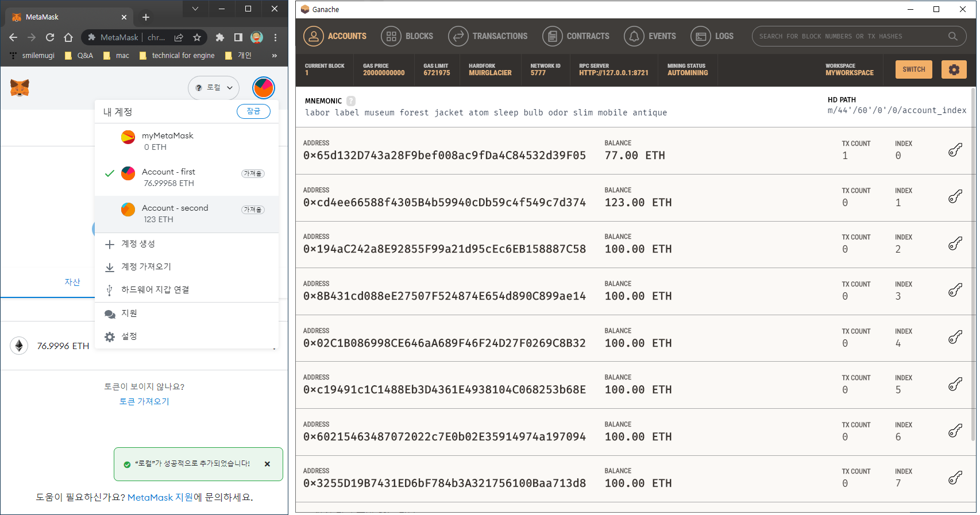Share this page from the address bar
980x515 pixels.
pos(179,37)
